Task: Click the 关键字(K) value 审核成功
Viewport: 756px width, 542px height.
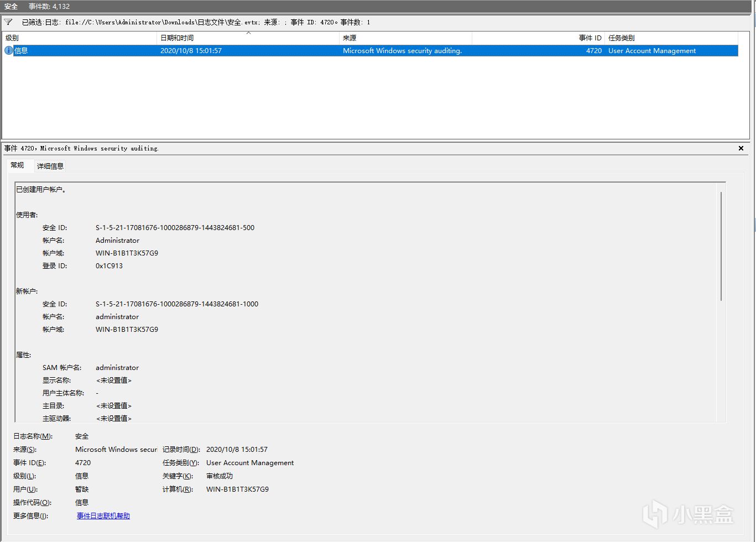Action: click(220, 476)
